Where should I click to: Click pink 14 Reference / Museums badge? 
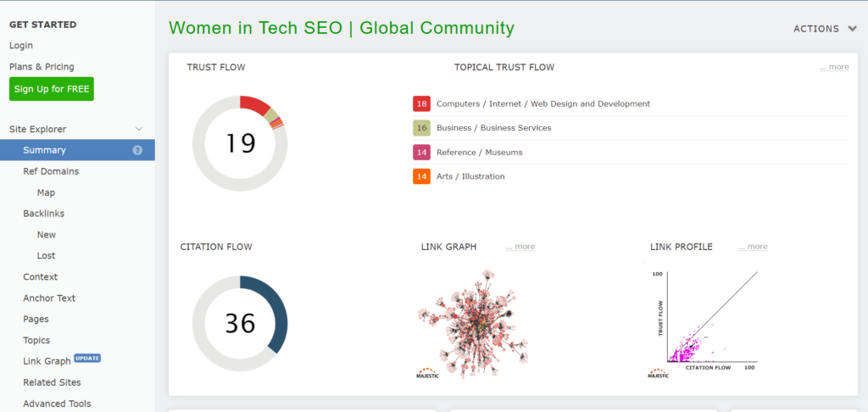[x=422, y=153]
